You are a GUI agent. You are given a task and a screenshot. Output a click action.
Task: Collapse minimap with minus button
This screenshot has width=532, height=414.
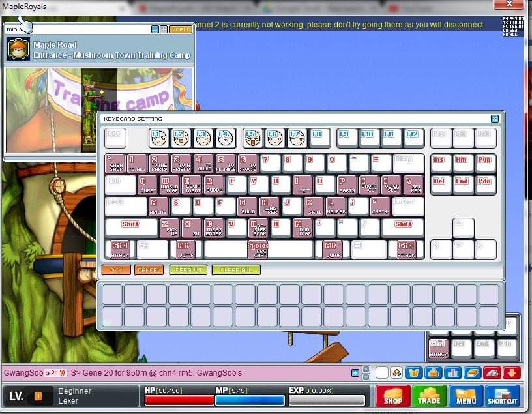pos(155,29)
